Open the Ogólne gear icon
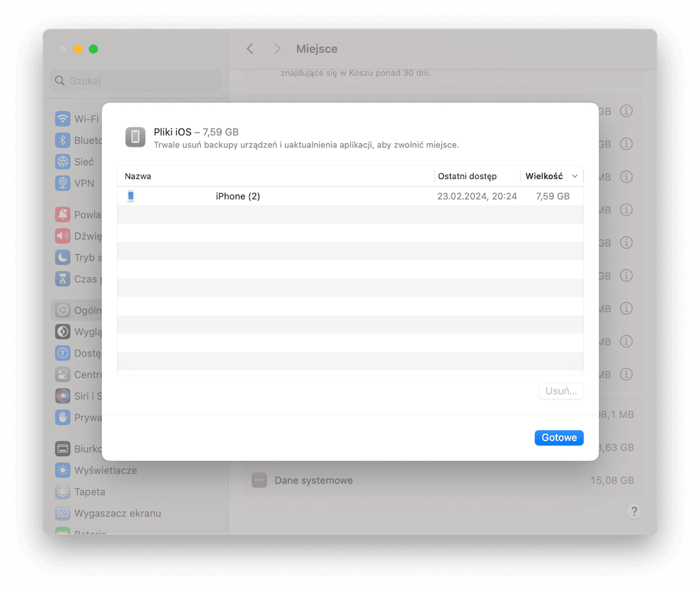 (63, 310)
